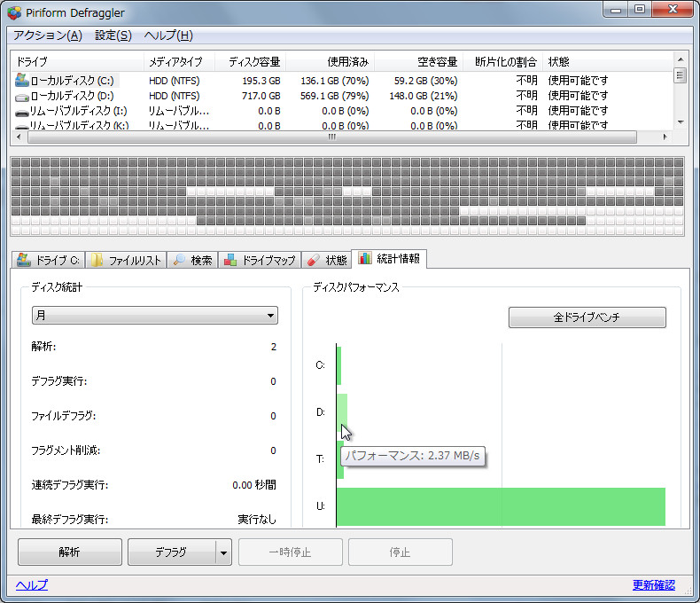Click the 一時停止 button

point(290,552)
